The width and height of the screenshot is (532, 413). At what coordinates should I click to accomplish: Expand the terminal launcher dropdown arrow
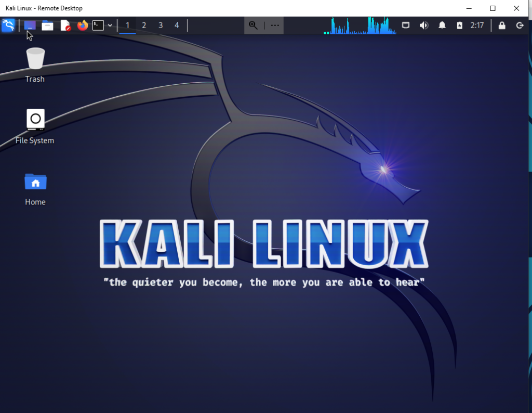(x=110, y=25)
